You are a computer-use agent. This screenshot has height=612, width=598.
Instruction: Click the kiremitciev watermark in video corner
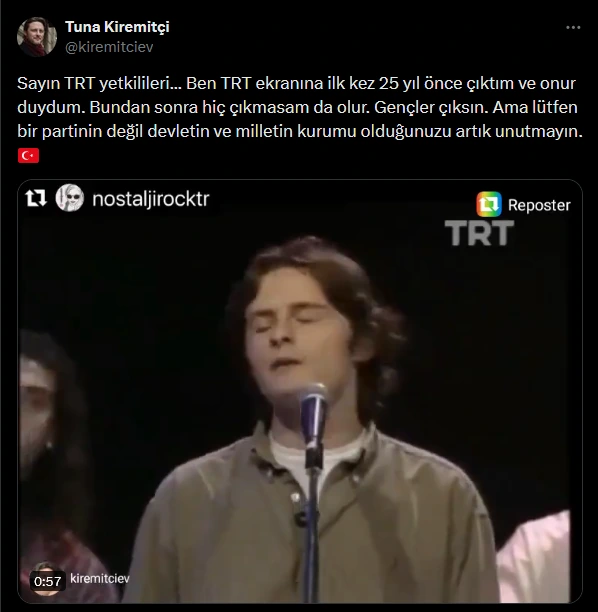coord(100,578)
